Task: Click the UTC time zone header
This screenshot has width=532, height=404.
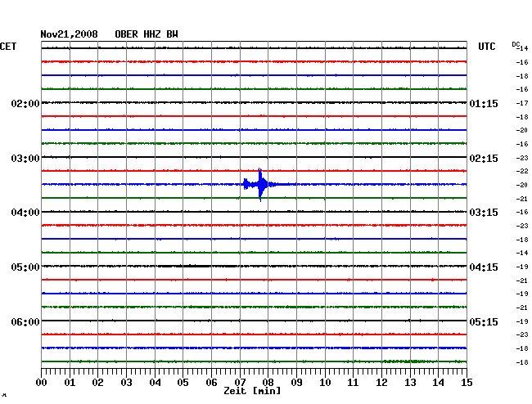Action: (486, 47)
